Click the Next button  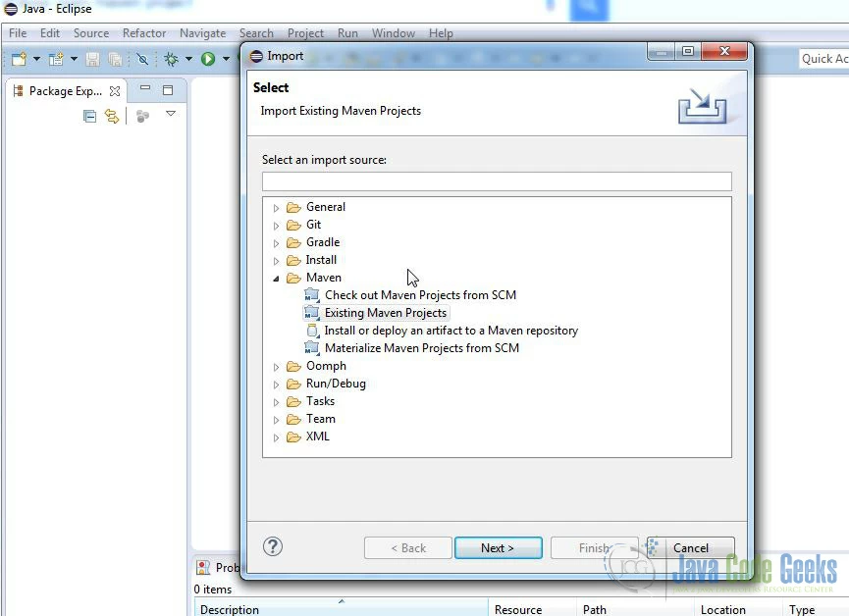point(499,547)
